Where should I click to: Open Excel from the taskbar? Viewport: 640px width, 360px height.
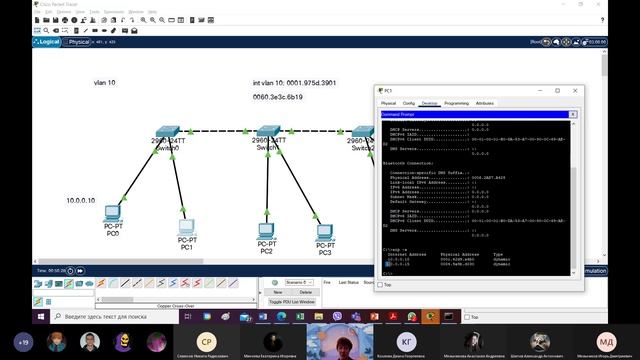(300, 317)
